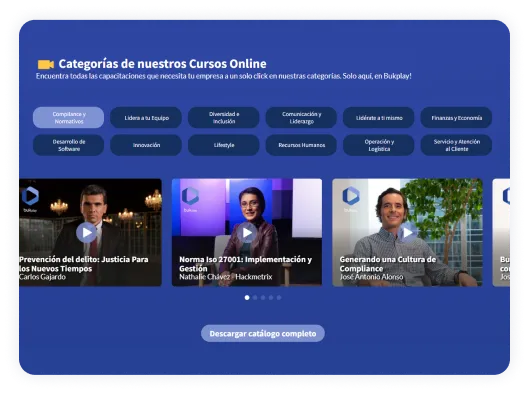Go to first carousel page dot
The image size is (529, 394).
[x=247, y=298]
